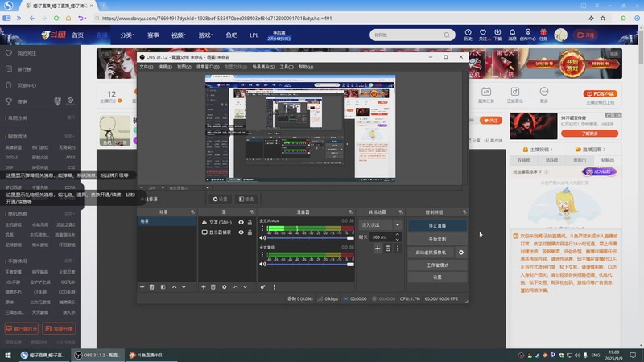Toggle OBS Studio Mode button
644x362 pixels.
click(x=437, y=265)
